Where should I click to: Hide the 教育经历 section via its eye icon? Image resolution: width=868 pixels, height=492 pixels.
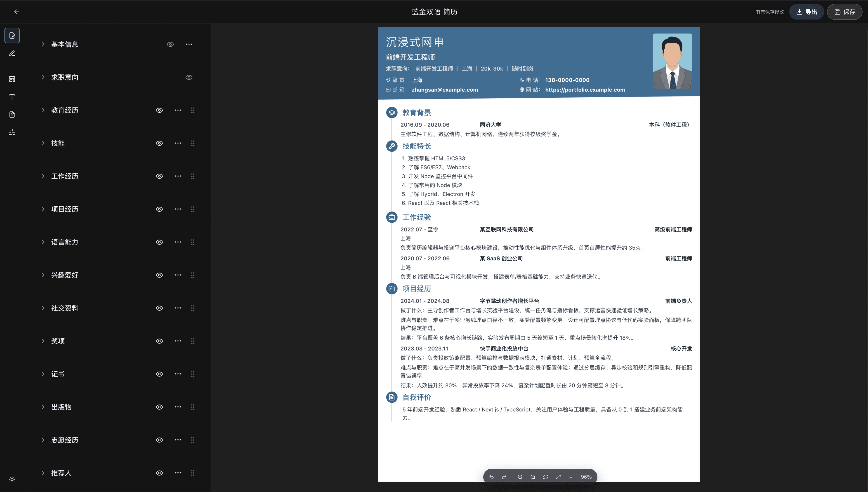click(x=160, y=110)
